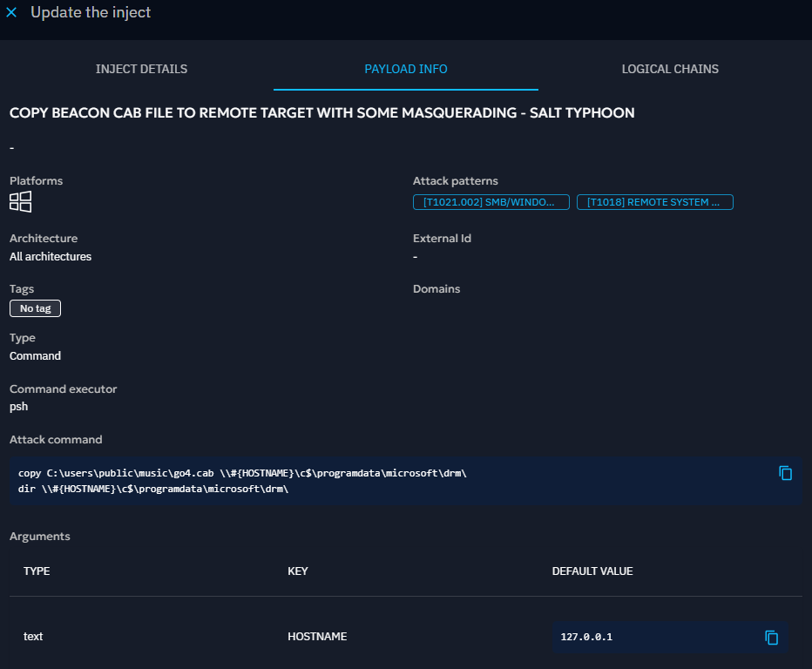Switch to the Inject Details tab
The width and height of the screenshot is (812, 669).
click(x=141, y=69)
